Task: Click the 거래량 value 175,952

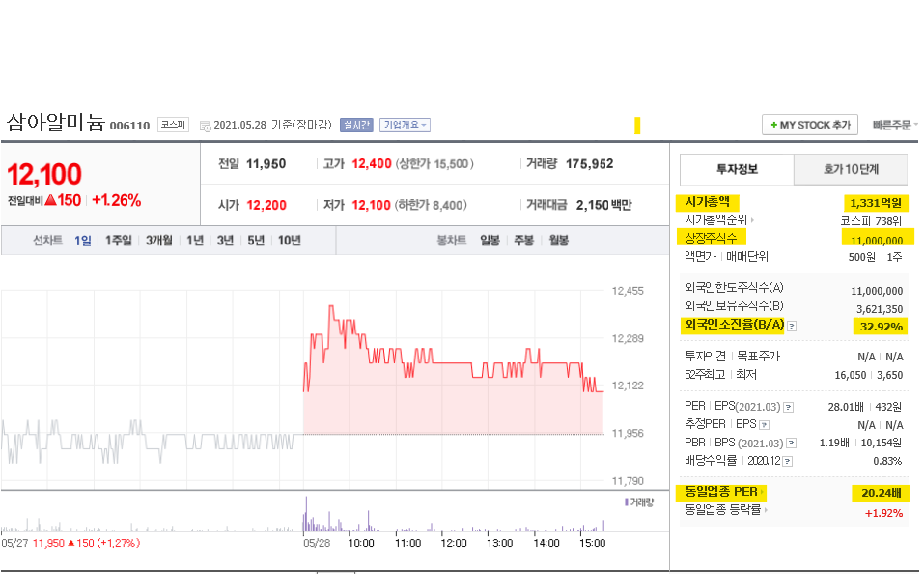Action: point(589,164)
